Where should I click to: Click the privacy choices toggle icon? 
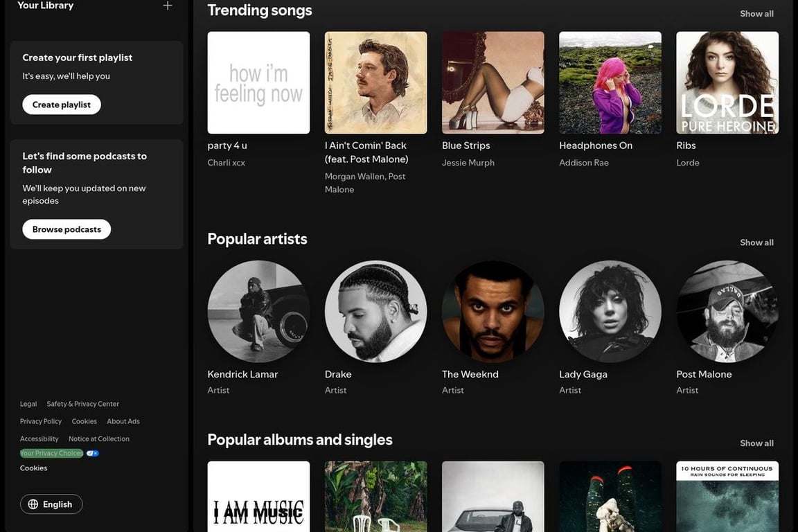92,453
